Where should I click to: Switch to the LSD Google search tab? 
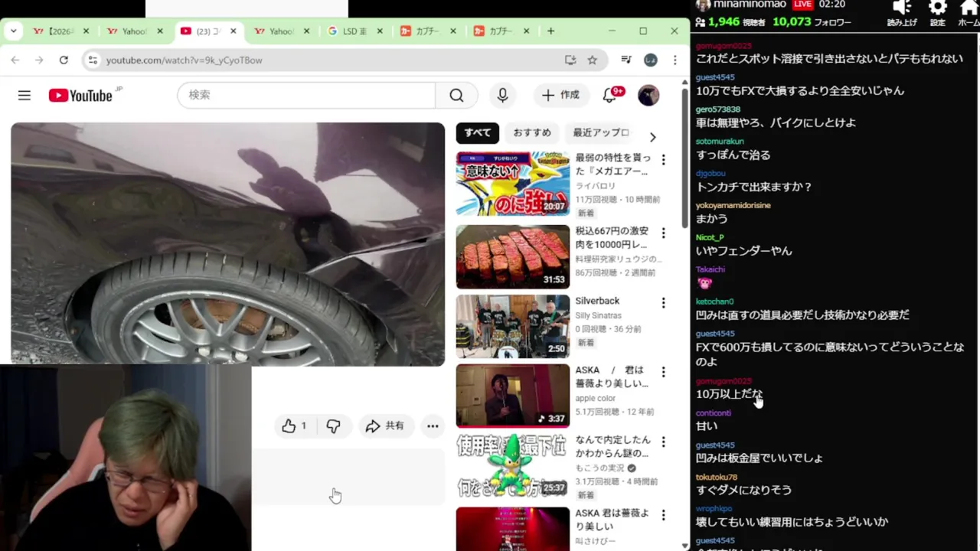pos(354,31)
